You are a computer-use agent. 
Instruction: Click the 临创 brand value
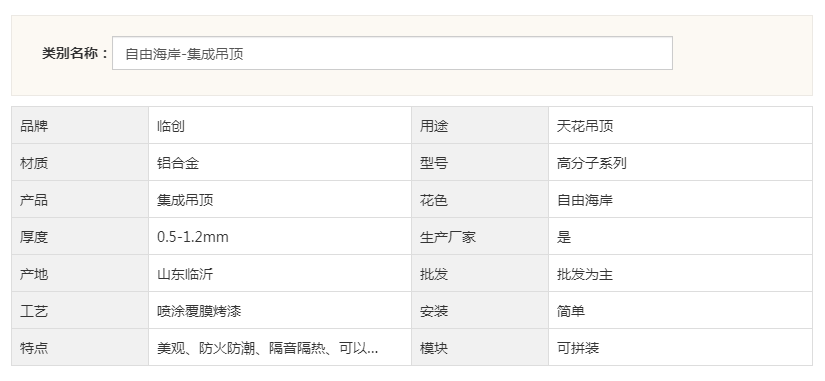point(171,126)
